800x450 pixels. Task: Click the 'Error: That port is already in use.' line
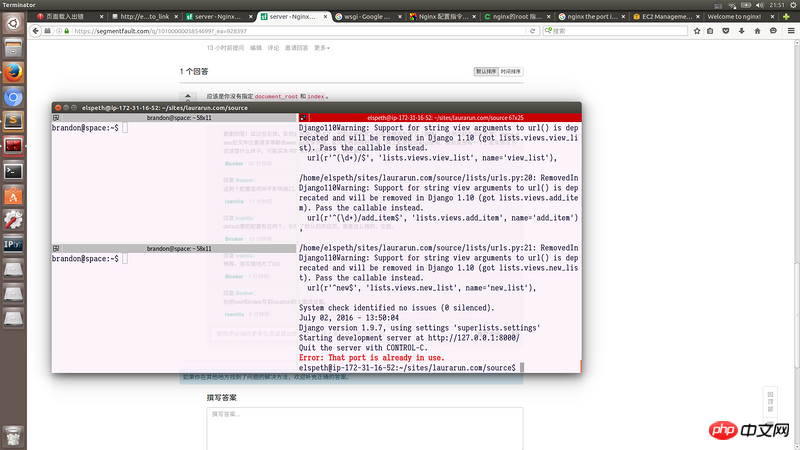(x=371, y=358)
